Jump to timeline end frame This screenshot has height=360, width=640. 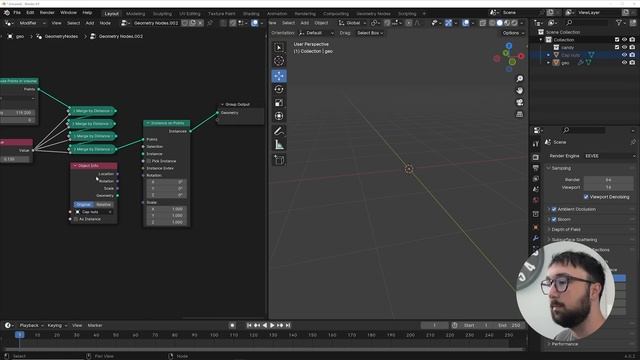[x=288, y=325]
